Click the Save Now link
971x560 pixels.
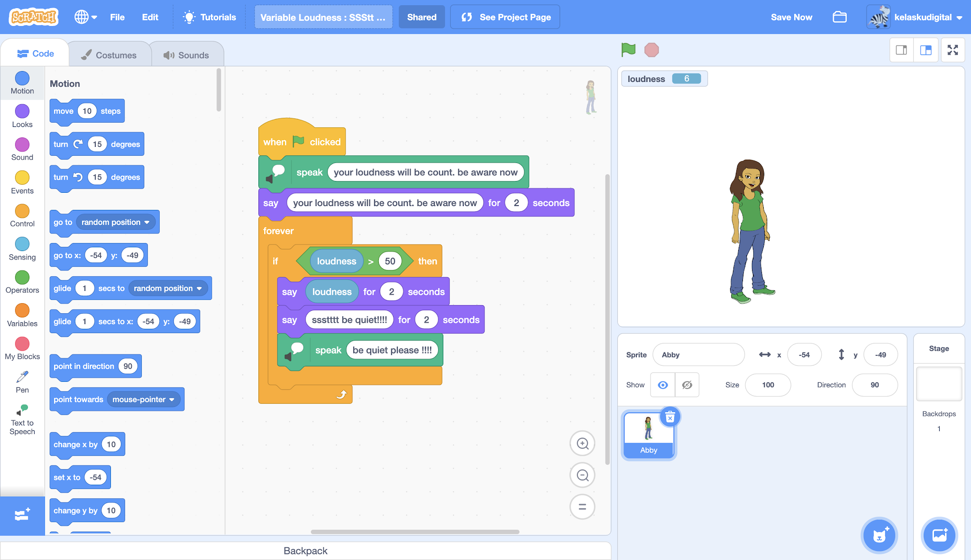point(791,17)
